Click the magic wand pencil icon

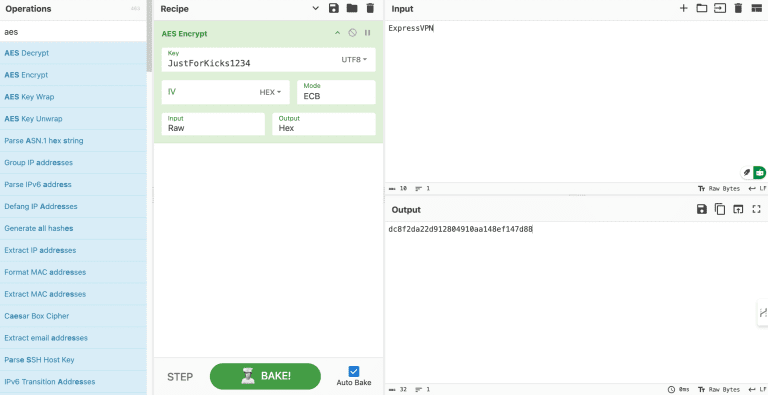[746, 173]
